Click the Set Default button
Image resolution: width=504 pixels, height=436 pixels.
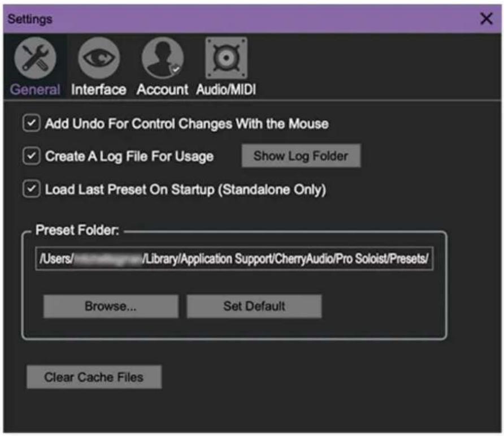(x=254, y=306)
